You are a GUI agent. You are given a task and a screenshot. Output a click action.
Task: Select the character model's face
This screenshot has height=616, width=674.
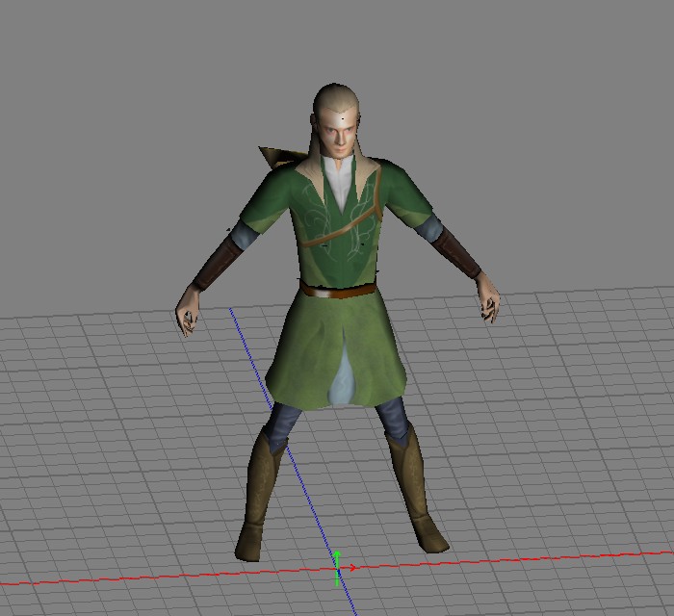[339, 133]
